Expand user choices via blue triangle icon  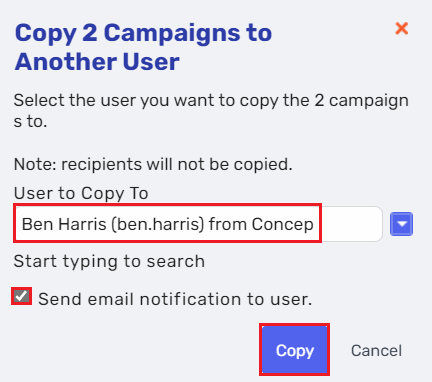pyautogui.click(x=402, y=224)
